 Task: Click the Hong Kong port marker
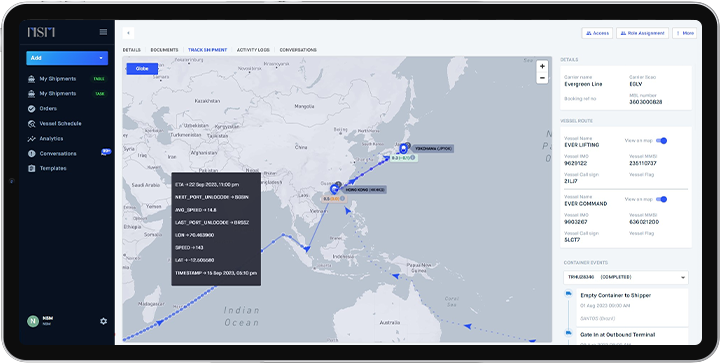pyautogui.click(x=334, y=190)
